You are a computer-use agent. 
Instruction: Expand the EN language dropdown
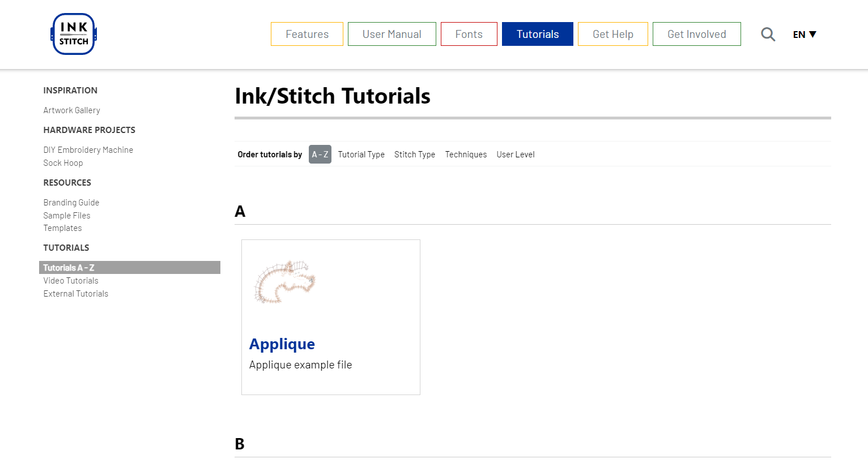tap(805, 35)
